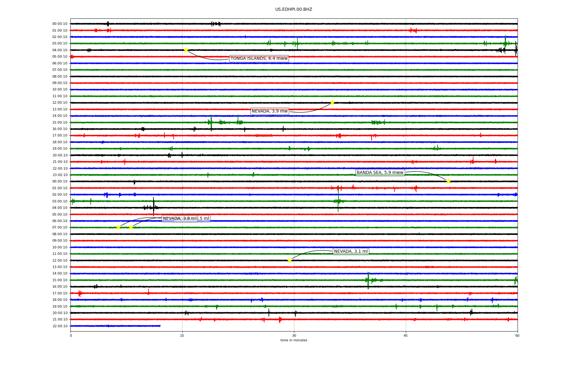This screenshot has height=368, width=588.
Task: Click the x-axis tick label 0
Action: click(x=71, y=335)
